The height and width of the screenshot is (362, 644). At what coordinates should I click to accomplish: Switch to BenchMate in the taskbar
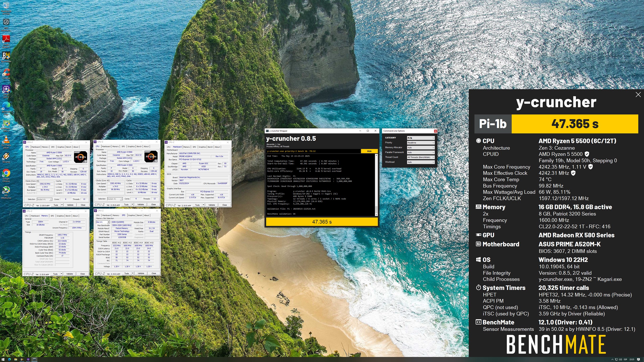(x=22, y=360)
